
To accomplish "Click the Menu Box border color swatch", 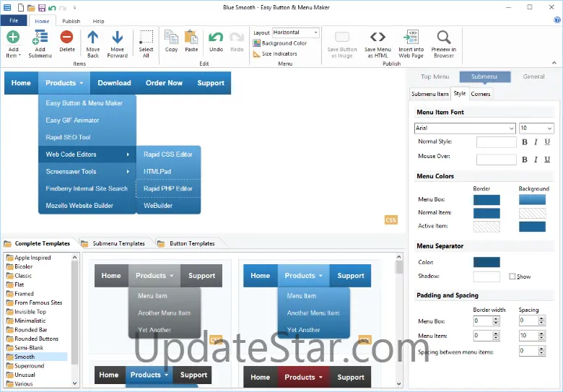I will point(486,200).
